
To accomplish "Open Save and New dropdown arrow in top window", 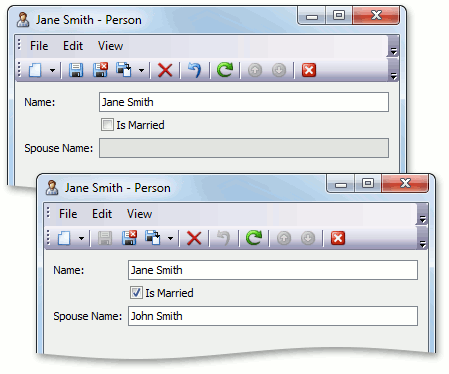I will [141, 70].
